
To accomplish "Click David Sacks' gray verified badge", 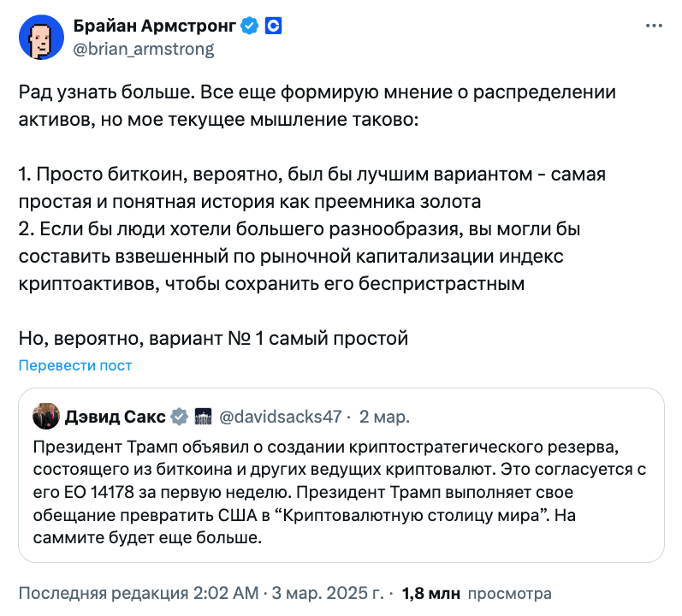I will pyautogui.click(x=180, y=417).
